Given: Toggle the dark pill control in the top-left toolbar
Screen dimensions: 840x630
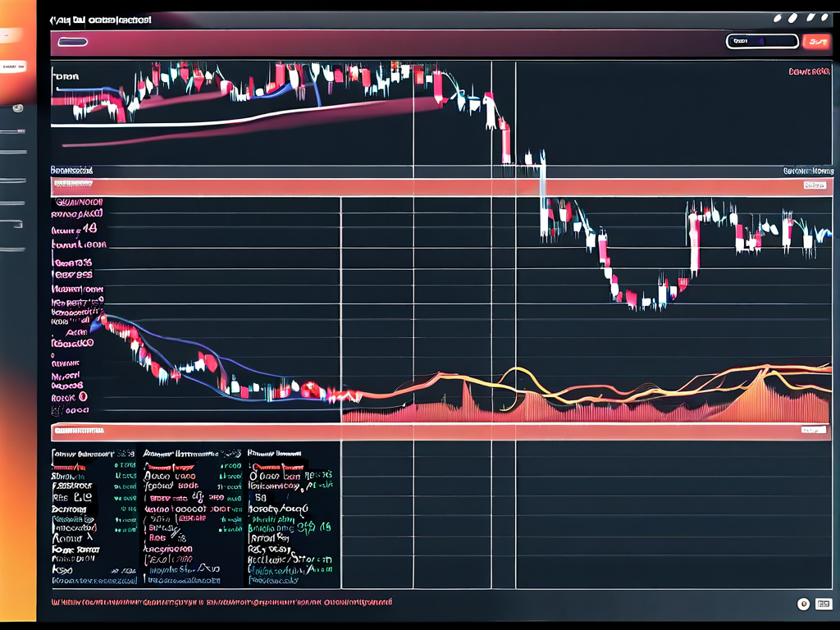Looking at the screenshot, I should 74,42.
